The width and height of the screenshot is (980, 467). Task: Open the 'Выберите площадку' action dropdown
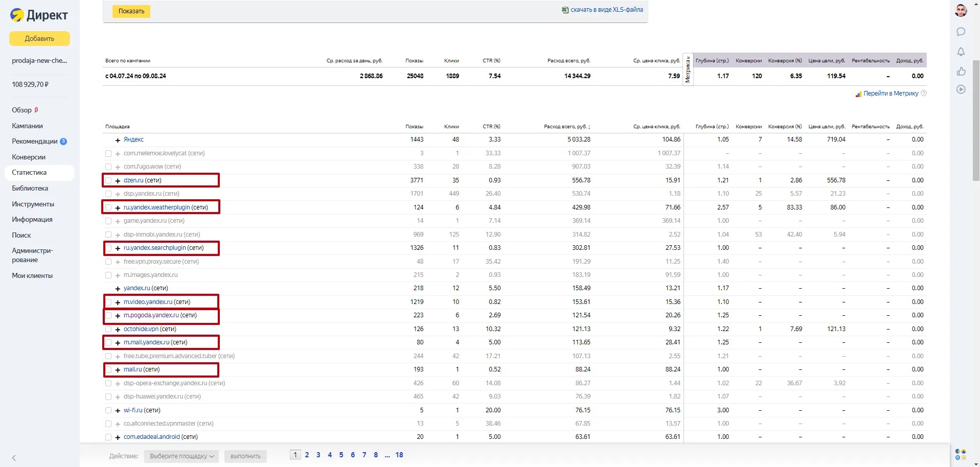(x=181, y=456)
